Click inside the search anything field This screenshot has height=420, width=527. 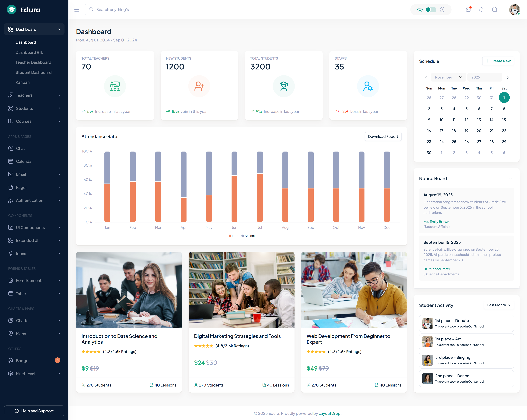[x=126, y=9]
